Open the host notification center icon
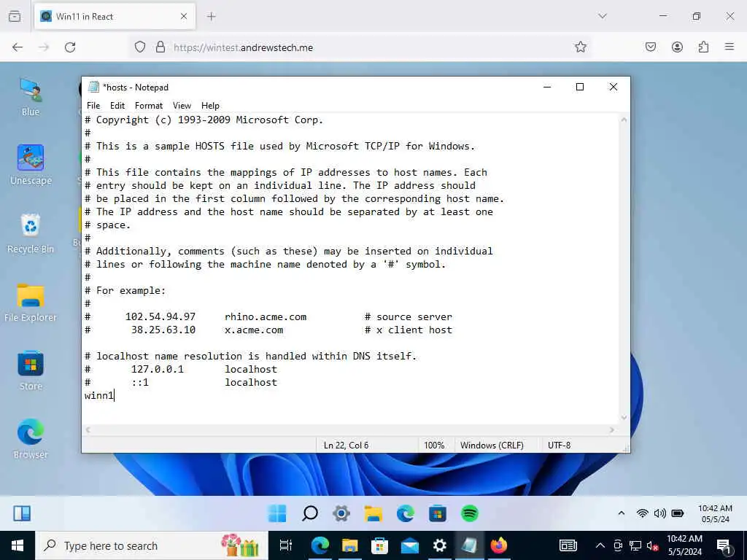 tap(724, 545)
